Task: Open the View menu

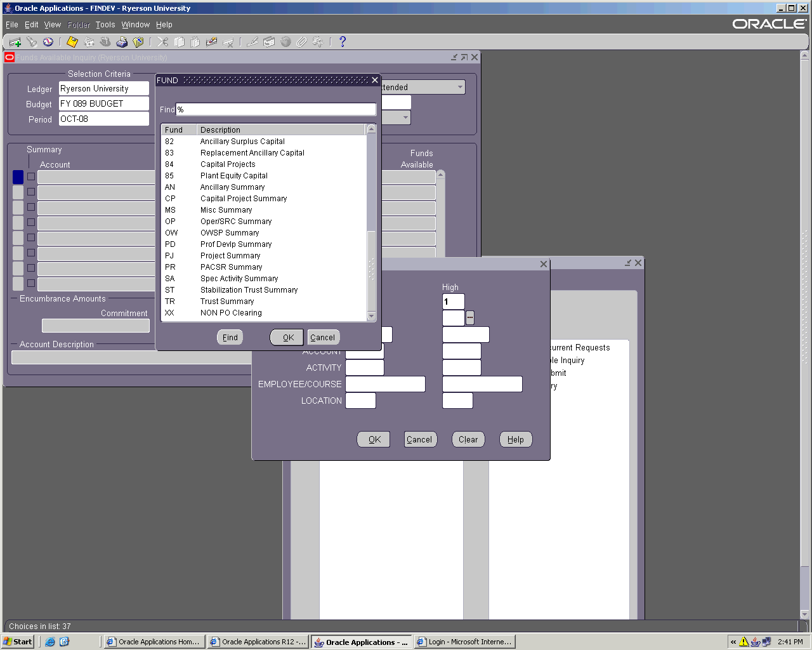Action: click(52, 25)
